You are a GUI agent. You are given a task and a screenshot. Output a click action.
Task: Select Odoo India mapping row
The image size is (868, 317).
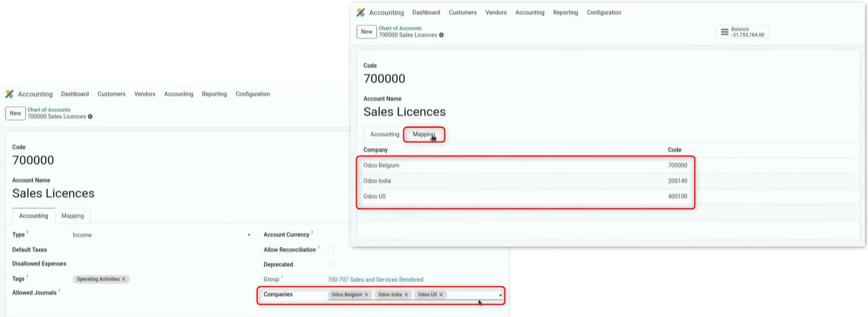525,181
